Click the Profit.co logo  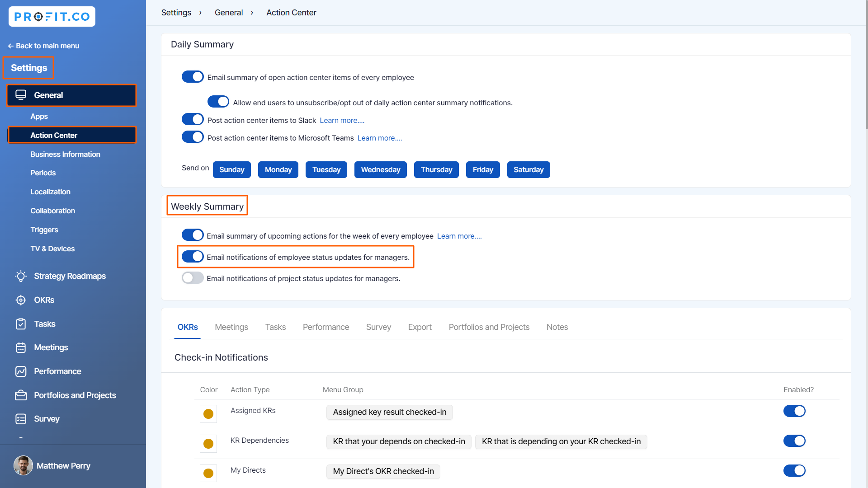tap(52, 16)
